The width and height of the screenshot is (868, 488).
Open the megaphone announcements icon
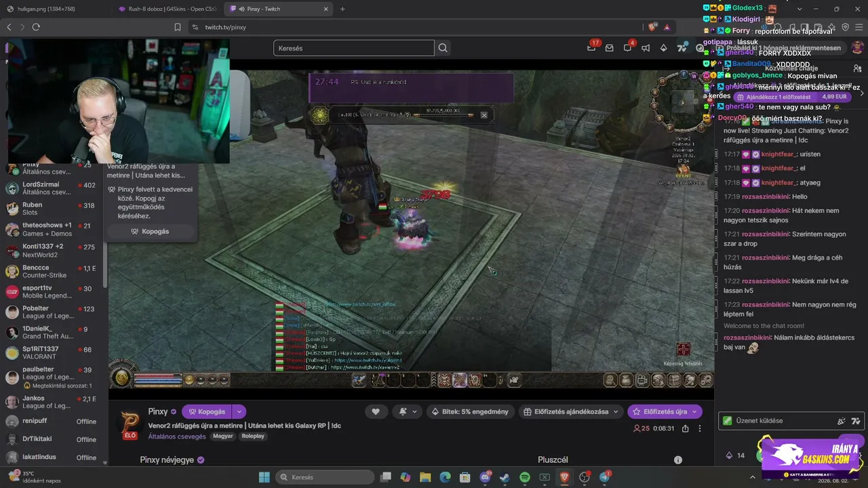(646, 48)
